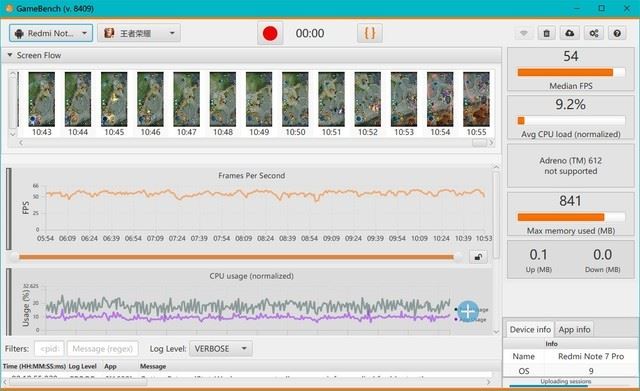640x391 pixels.
Task: Click the wifi connection icon
Action: 524,33
